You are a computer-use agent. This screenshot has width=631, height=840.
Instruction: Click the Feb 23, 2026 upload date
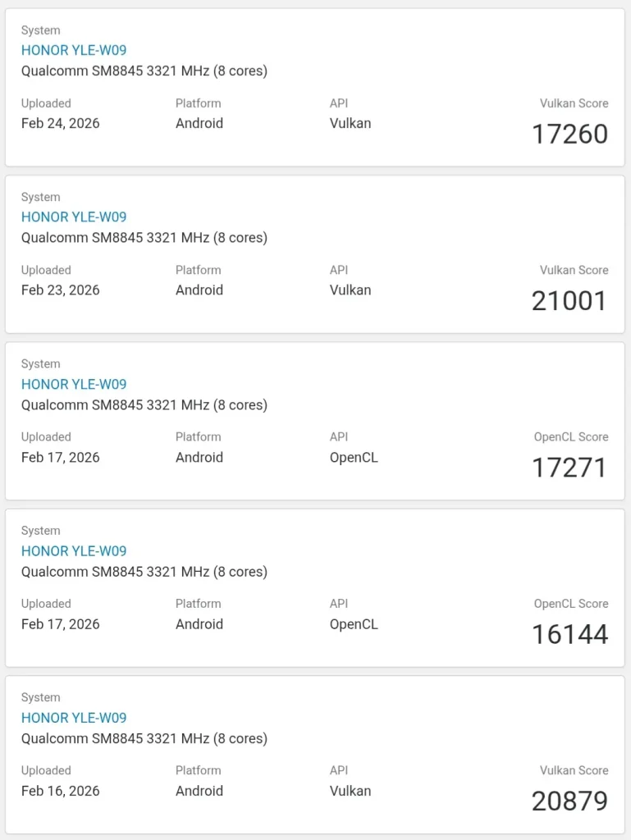pyautogui.click(x=60, y=290)
